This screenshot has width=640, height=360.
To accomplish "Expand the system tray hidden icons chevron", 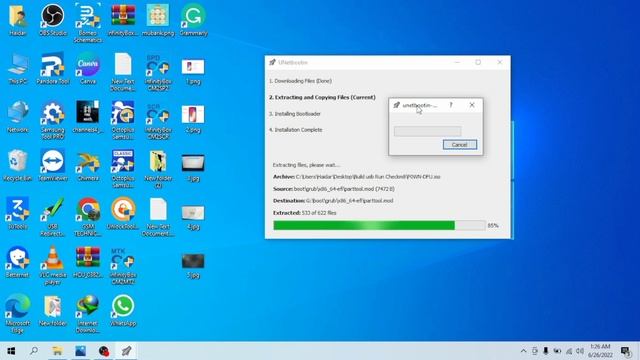I will coord(523,351).
